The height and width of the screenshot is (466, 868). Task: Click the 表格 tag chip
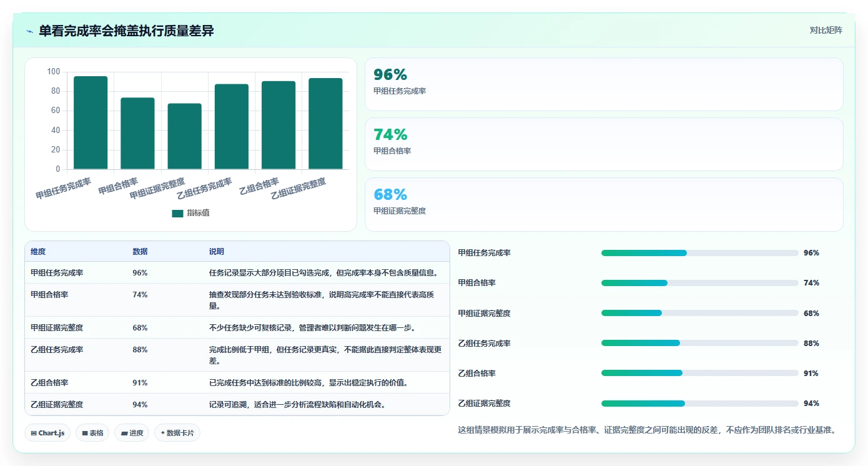tap(92, 433)
